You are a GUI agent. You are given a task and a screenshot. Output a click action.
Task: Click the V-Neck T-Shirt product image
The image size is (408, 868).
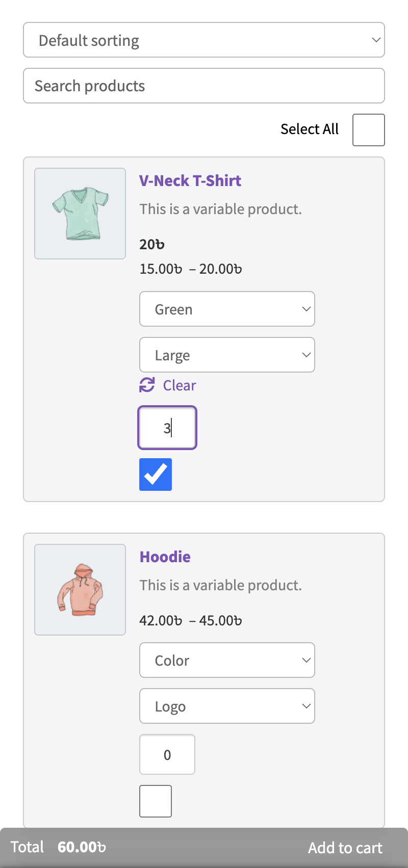[80, 214]
